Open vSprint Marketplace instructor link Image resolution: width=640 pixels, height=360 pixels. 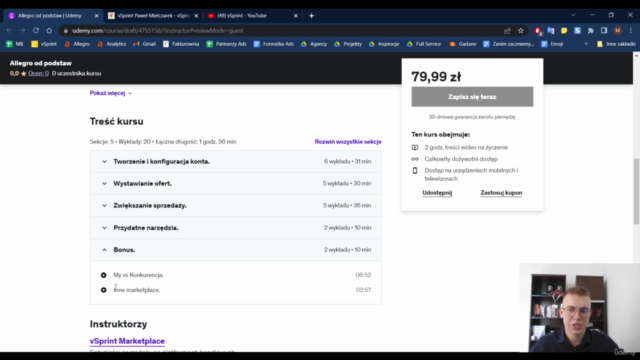coord(127,341)
